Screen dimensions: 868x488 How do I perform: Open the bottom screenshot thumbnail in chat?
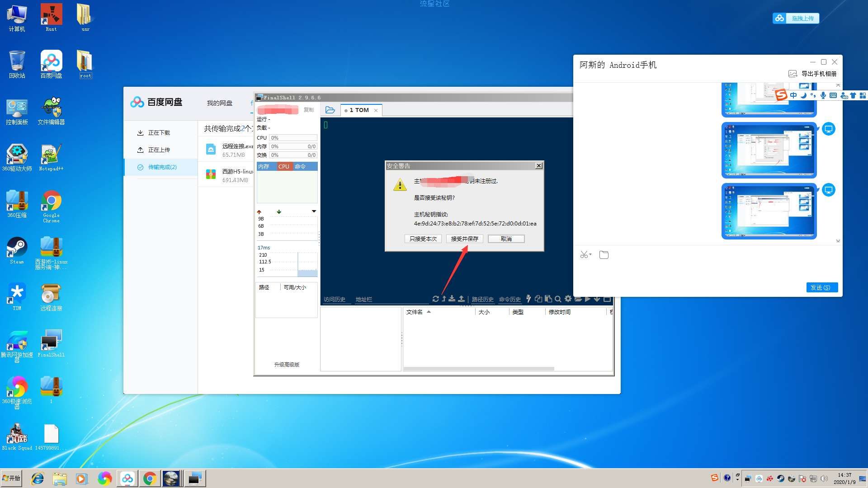tap(769, 211)
